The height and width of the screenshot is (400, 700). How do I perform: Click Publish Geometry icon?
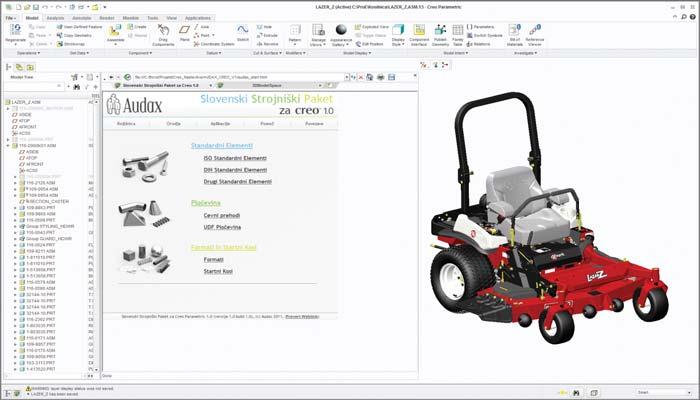click(x=440, y=30)
